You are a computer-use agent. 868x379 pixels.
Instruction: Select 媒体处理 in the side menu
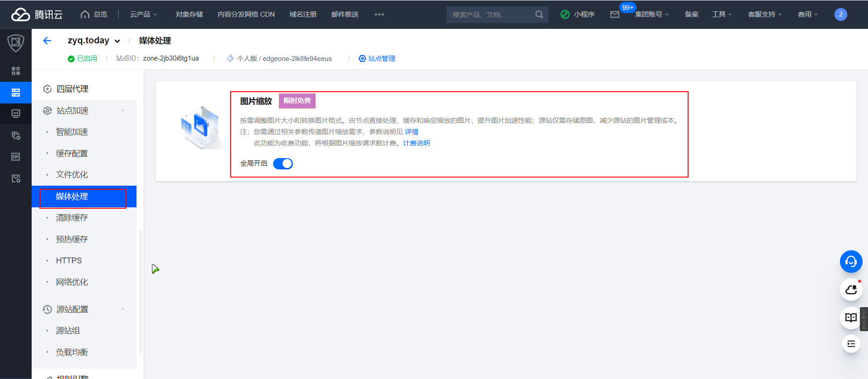pos(84,197)
